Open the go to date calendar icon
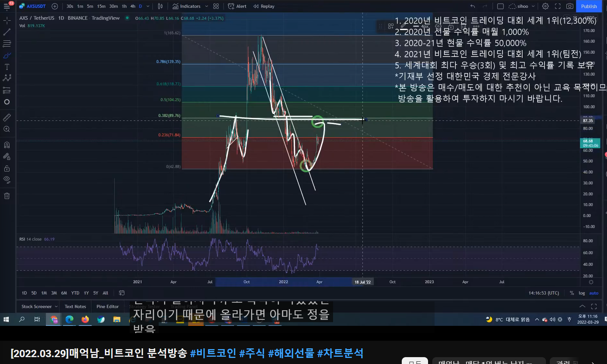The height and width of the screenshot is (364, 607). click(x=122, y=293)
